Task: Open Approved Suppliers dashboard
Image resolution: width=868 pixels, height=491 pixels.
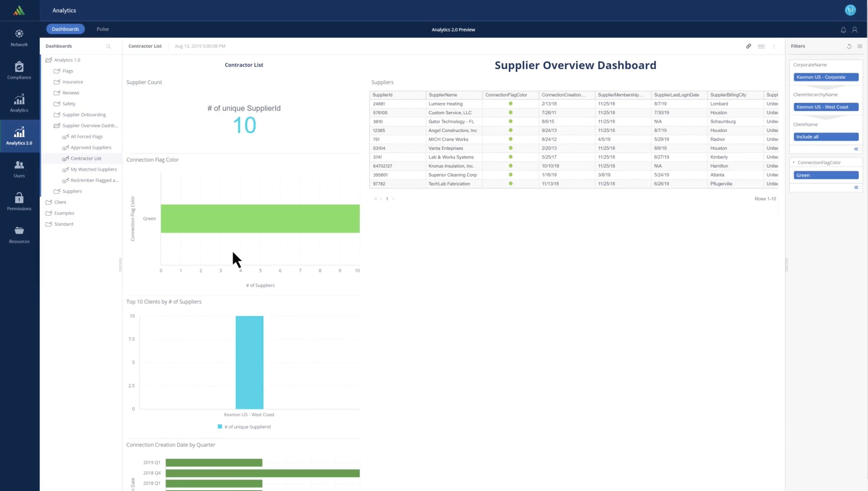Action: pyautogui.click(x=91, y=147)
